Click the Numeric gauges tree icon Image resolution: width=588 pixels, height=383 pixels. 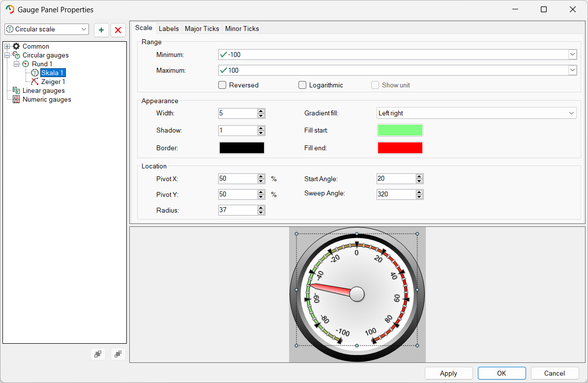coord(16,99)
